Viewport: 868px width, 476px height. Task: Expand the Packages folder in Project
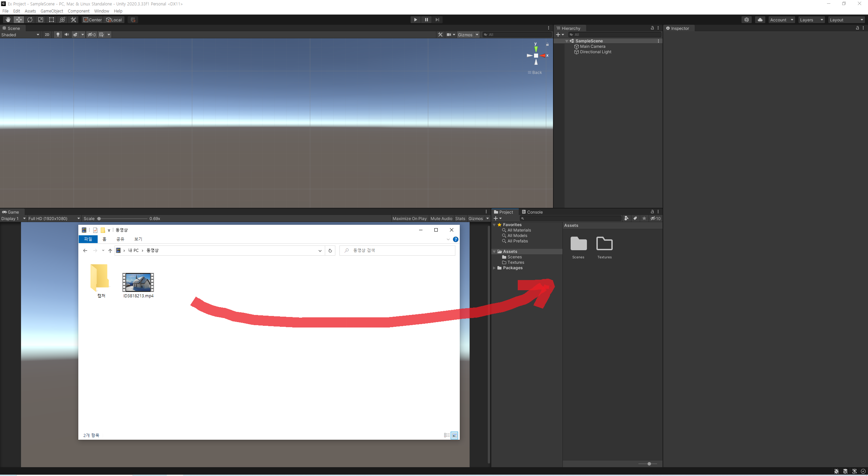[494, 268]
